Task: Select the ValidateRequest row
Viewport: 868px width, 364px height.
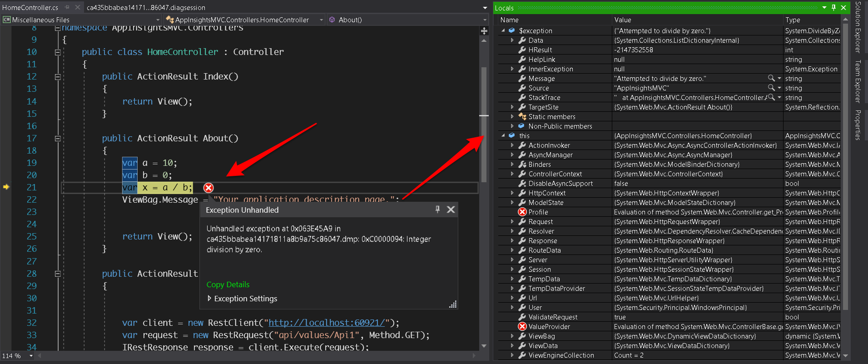Action: click(670, 317)
